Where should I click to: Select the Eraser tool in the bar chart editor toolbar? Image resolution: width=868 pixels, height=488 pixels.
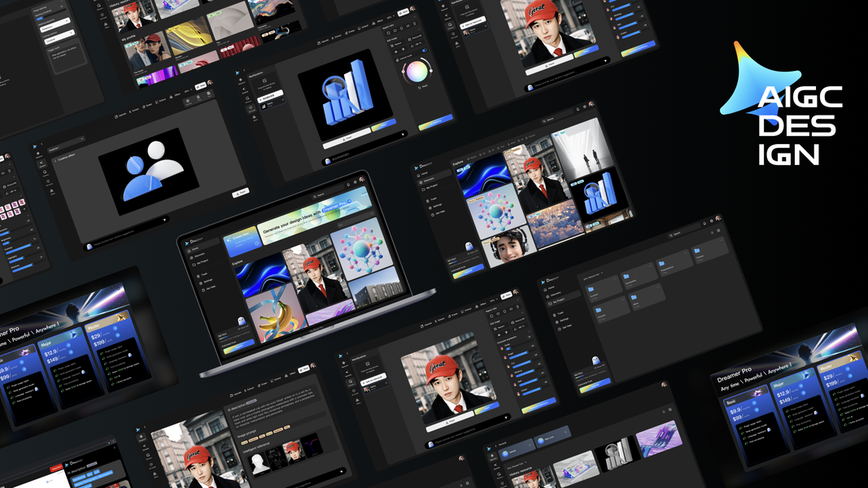coord(349,32)
